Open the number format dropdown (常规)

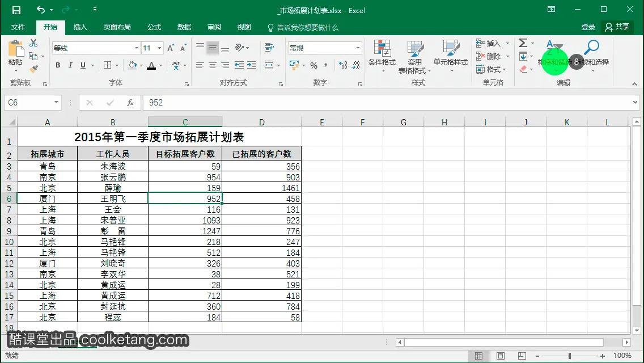point(358,48)
